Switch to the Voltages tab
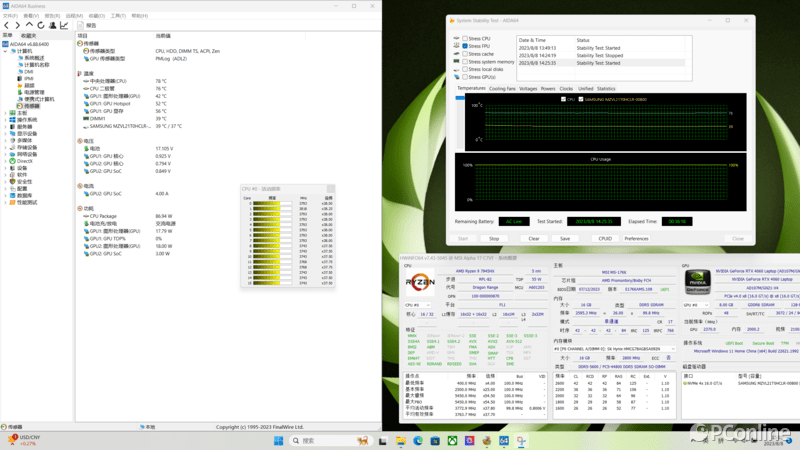The image size is (800, 450). [x=528, y=89]
